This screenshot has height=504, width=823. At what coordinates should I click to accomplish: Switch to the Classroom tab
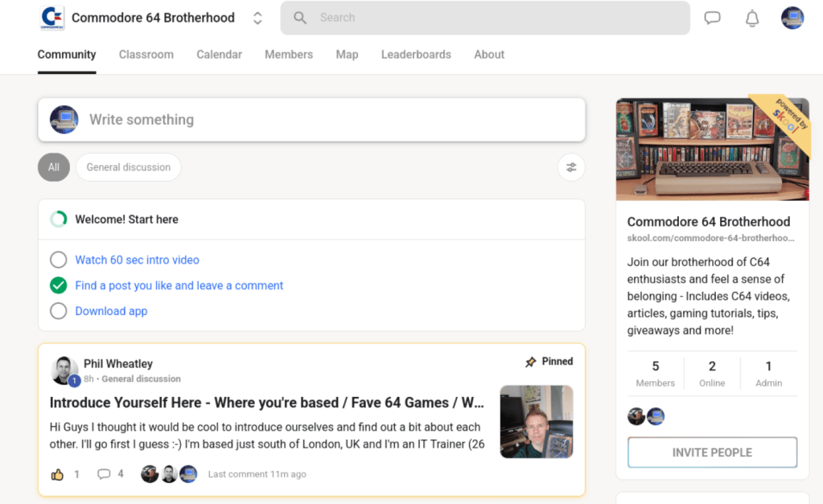click(x=146, y=55)
